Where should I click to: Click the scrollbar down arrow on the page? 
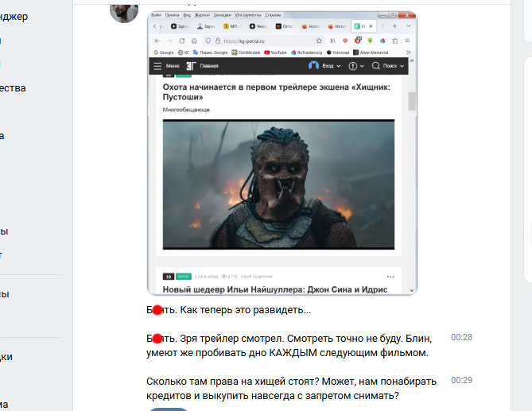pos(412,290)
